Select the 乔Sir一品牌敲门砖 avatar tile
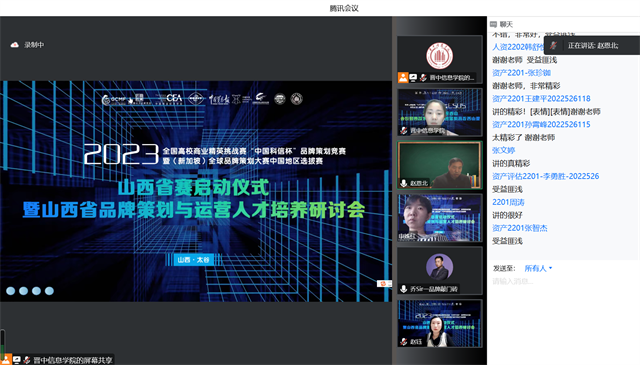Viewport: 640px width, 365px height. [440, 271]
